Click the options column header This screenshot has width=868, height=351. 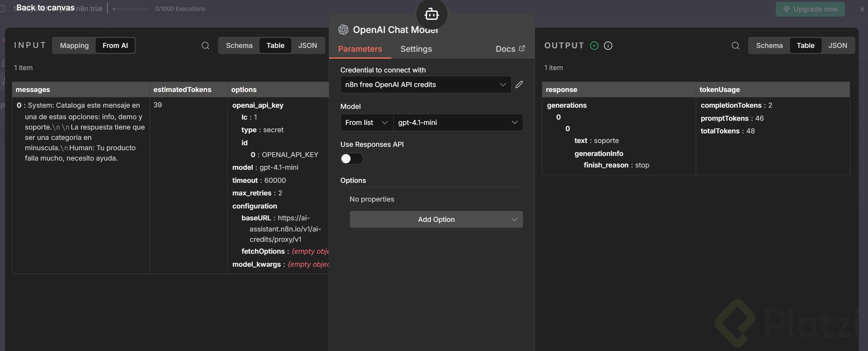(x=278, y=90)
